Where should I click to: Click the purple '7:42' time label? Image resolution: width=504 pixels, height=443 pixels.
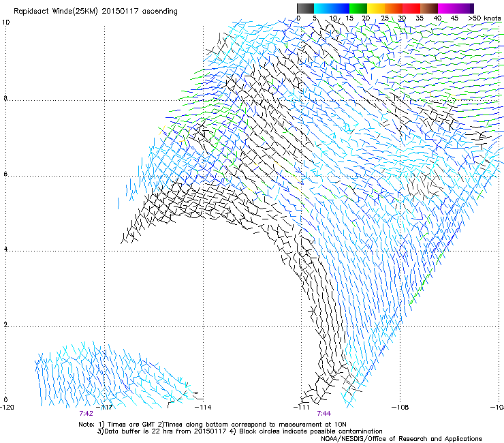click(x=86, y=414)
